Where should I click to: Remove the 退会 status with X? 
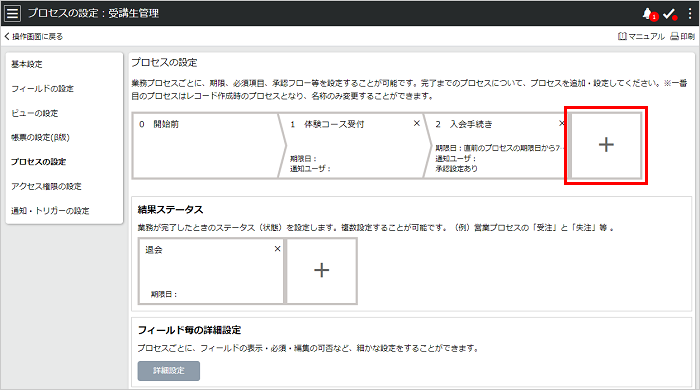tap(277, 249)
